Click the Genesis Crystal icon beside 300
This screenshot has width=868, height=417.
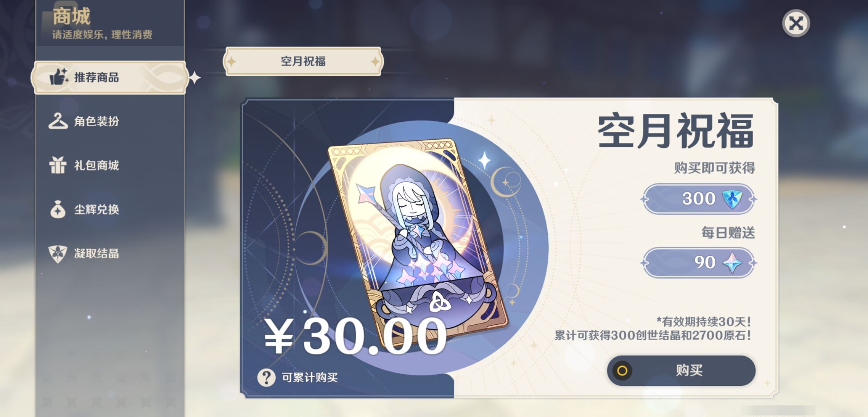[732, 199]
